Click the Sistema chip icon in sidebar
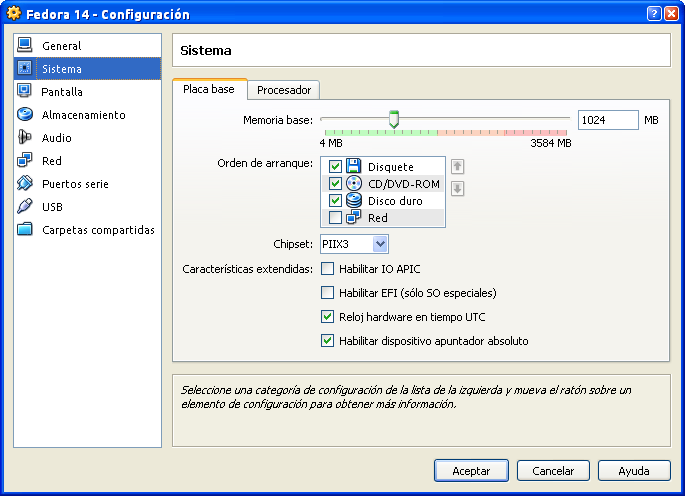 click(24, 68)
